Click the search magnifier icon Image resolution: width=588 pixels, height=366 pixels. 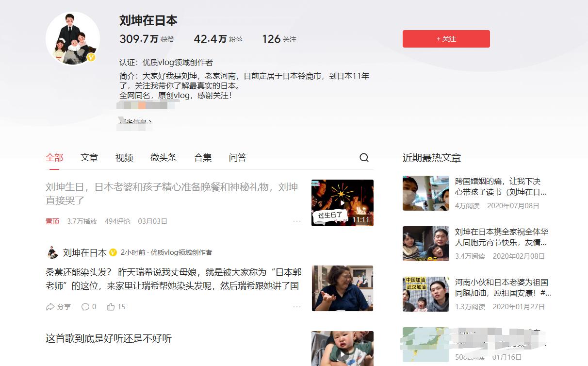[364, 158]
